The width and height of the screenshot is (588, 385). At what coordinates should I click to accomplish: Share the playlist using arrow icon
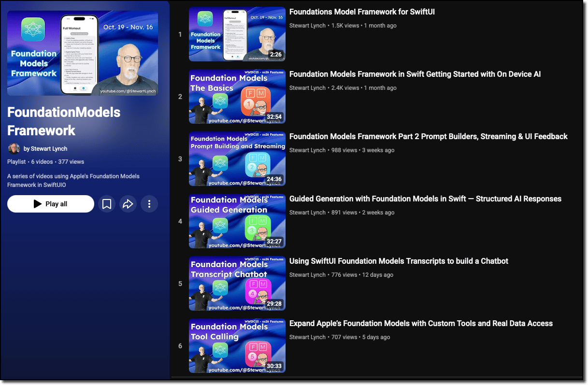(128, 204)
